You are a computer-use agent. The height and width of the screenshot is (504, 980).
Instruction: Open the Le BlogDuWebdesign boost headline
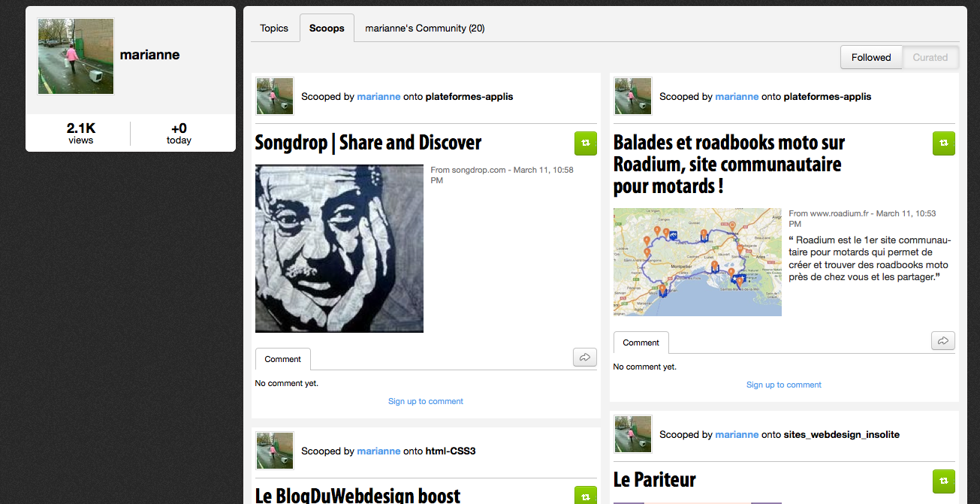[357, 495]
